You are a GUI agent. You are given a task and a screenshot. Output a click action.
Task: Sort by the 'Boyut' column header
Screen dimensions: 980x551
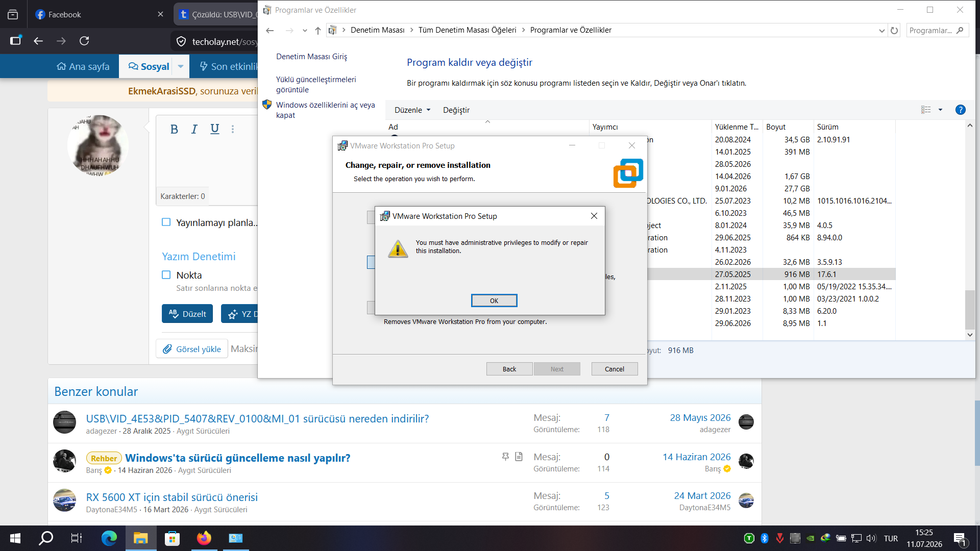click(x=788, y=127)
